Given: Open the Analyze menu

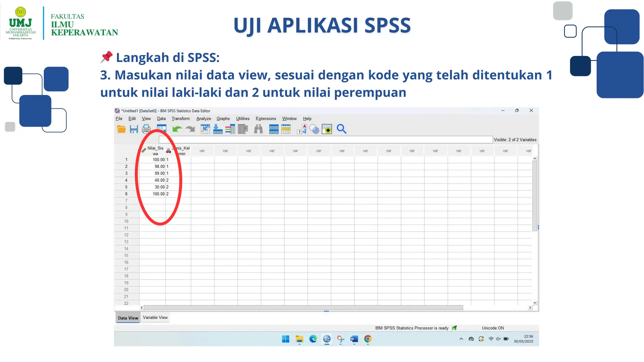Looking at the screenshot, I should coord(204,118).
